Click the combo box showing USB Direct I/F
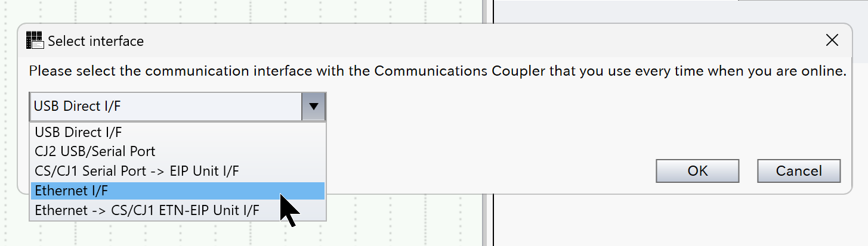Image resolution: width=868 pixels, height=246 pixels. coord(166,107)
